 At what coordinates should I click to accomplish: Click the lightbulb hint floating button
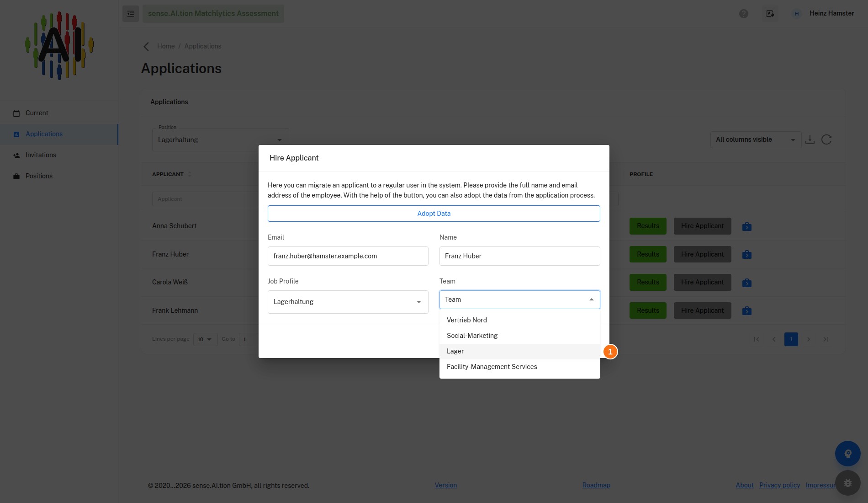tap(848, 454)
